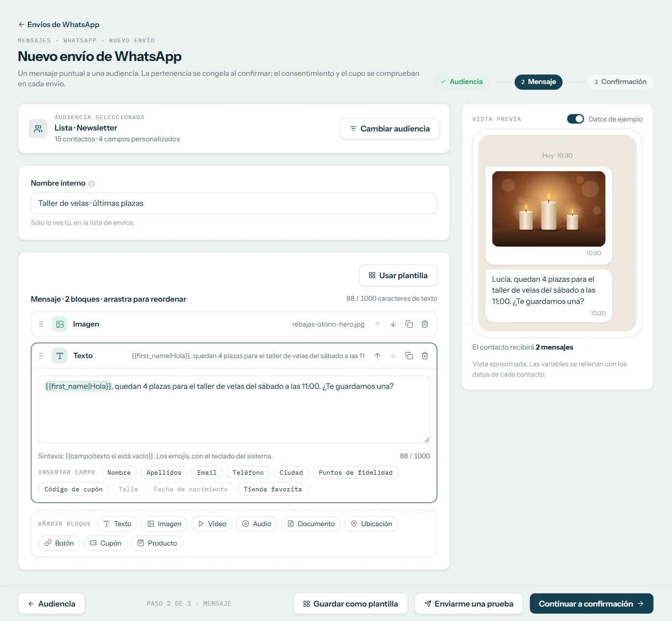Image resolution: width=672 pixels, height=621 pixels.
Task: Move the Imagen block down
Action: pos(393,324)
